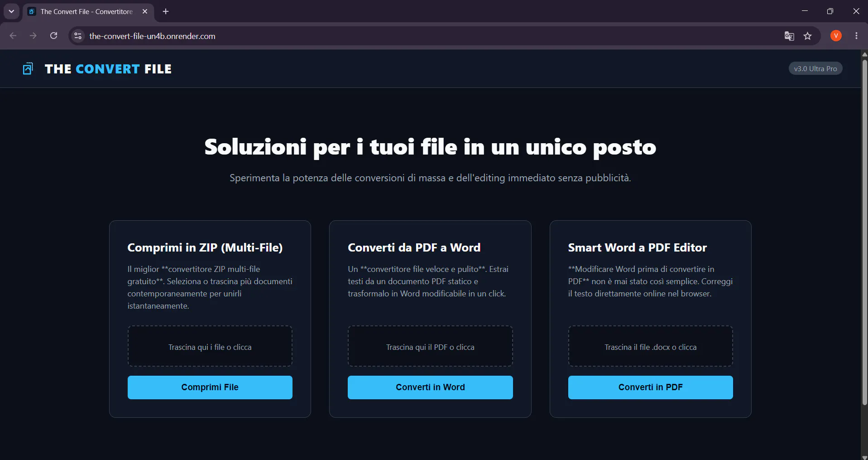Viewport: 868px width, 460px height.
Task: Open the tab search dropdown arrow
Action: (x=11, y=11)
